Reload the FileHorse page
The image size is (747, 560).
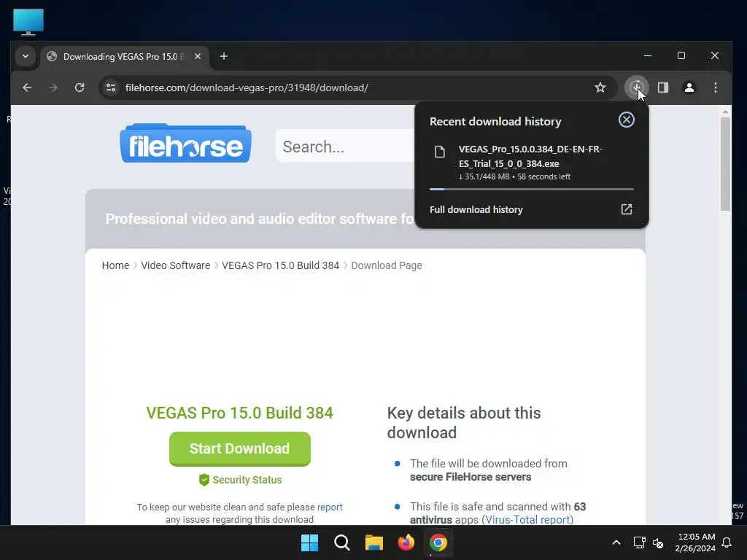80,87
